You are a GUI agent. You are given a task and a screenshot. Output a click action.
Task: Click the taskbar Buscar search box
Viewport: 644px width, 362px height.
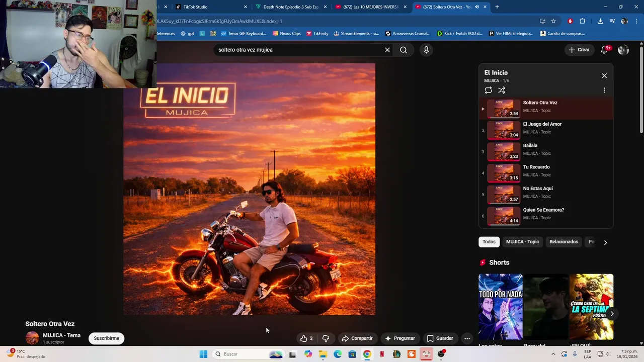(249, 354)
